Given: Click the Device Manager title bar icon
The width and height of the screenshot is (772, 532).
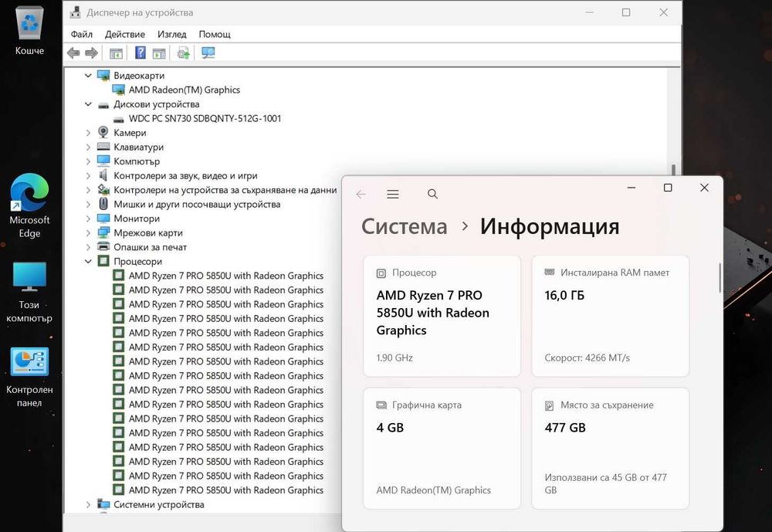Looking at the screenshot, I should click(x=75, y=12).
